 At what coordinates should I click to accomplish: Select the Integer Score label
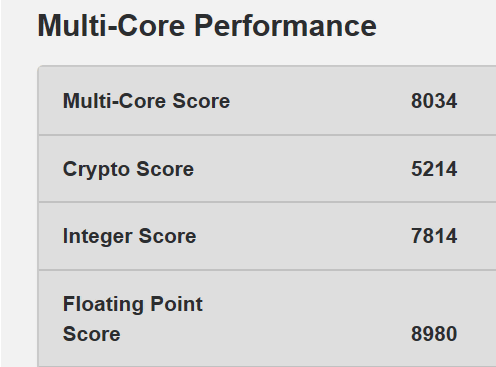[x=129, y=237]
